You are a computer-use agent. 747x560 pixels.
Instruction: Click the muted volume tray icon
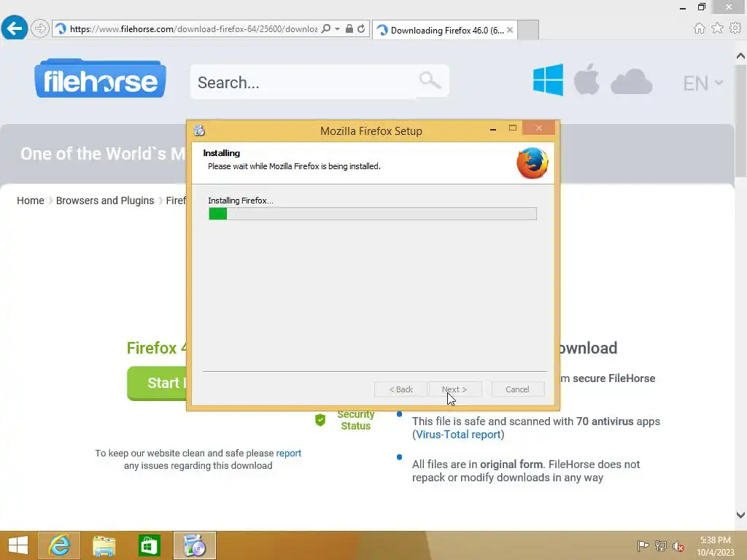click(678, 545)
